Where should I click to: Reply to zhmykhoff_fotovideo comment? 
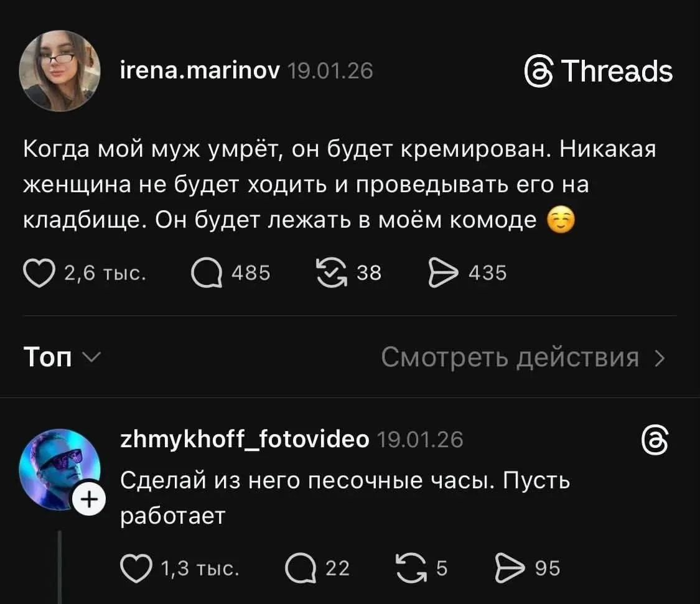pos(301,569)
